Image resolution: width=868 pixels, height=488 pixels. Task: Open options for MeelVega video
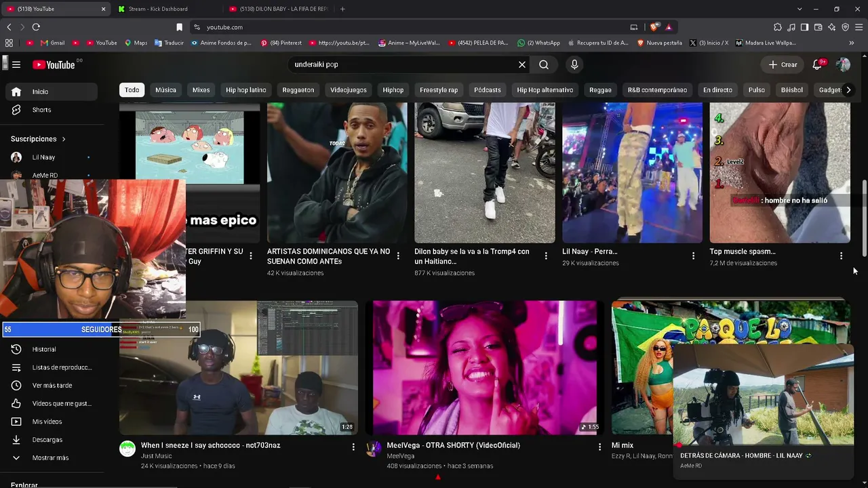tap(599, 447)
